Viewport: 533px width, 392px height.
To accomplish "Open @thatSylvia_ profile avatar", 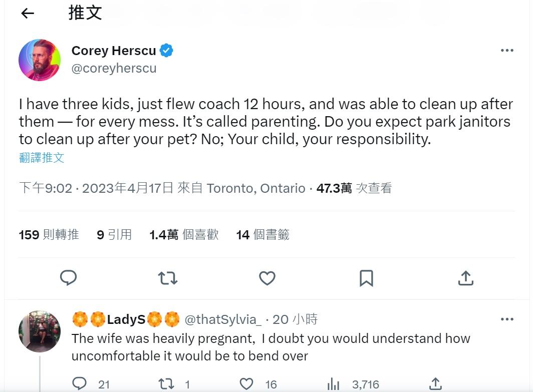I will tap(40, 331).
